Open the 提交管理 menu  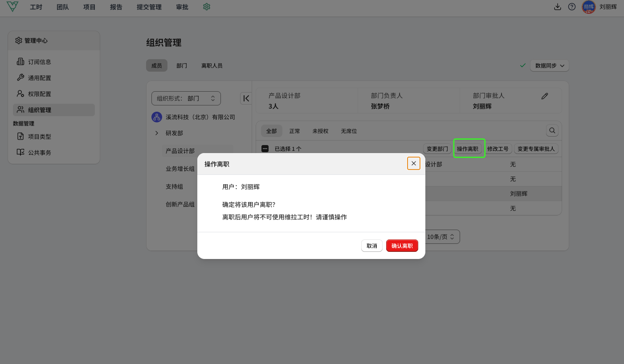coord(149,7)
